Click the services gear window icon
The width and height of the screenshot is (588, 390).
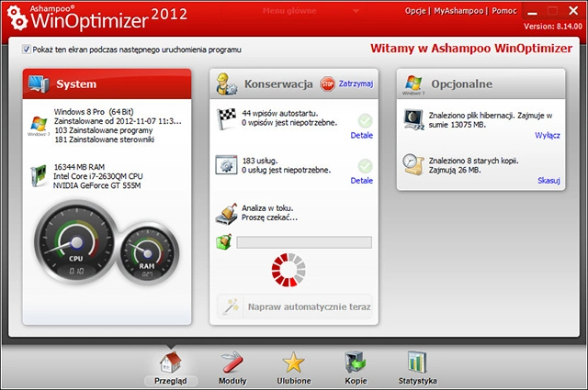coord(226,165)
